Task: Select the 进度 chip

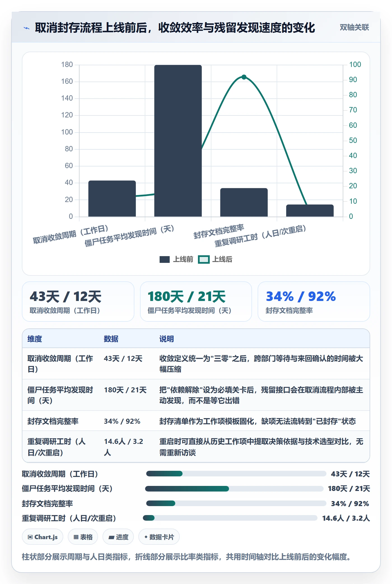Action: 118,537
